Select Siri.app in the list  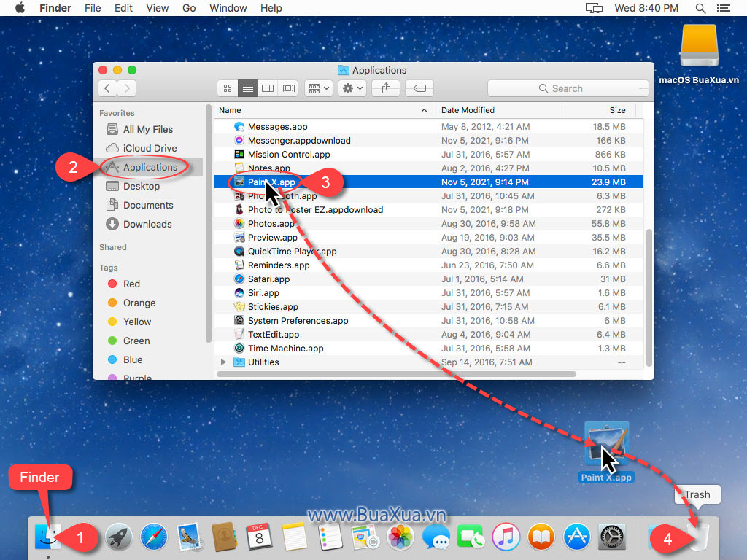point(429,293)
